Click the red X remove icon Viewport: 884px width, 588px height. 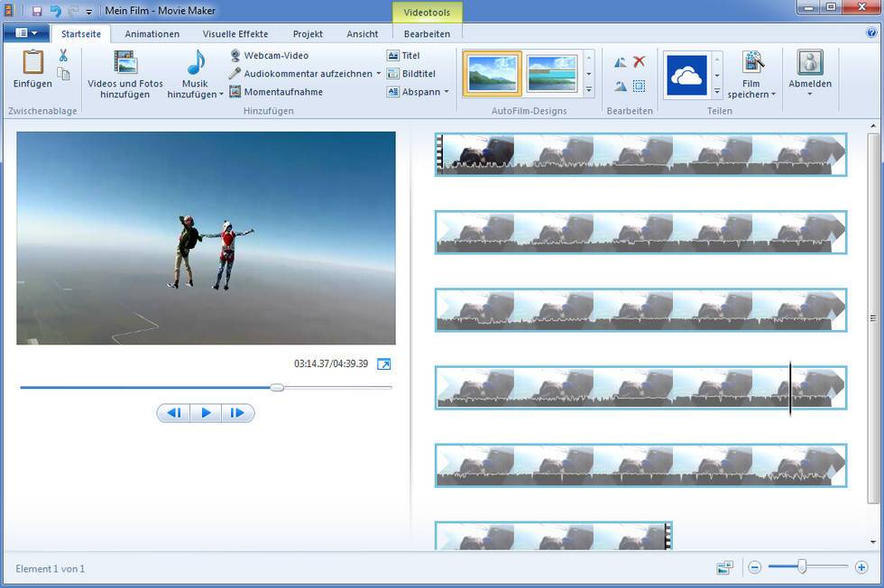click(x=640, y=61)
